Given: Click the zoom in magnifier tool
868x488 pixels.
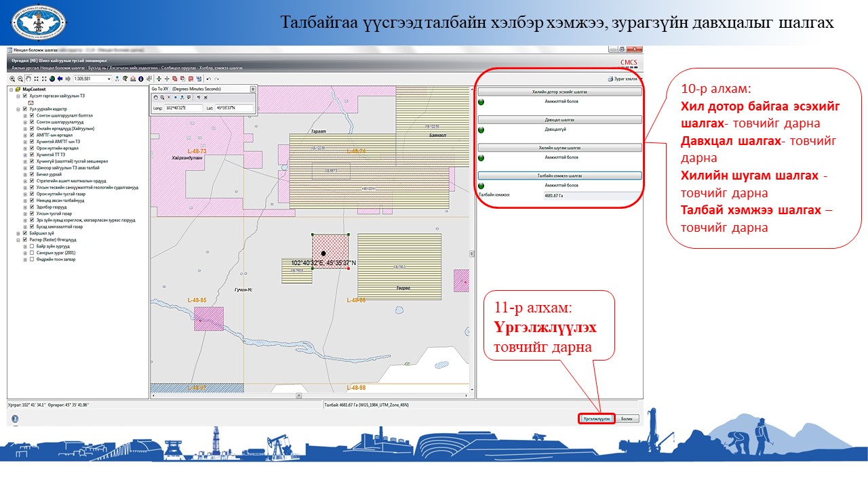Looking at the screenshot, I should 12,79.
